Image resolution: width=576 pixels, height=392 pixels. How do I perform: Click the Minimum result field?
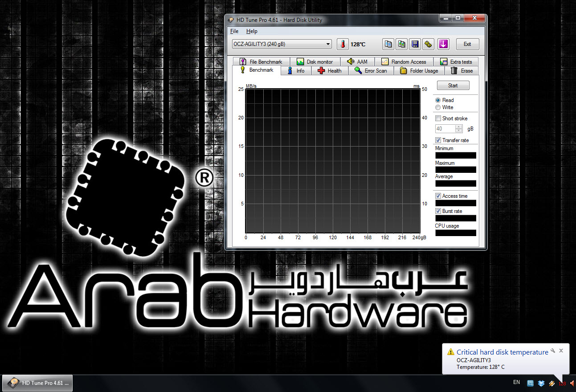tap(456, 155)
